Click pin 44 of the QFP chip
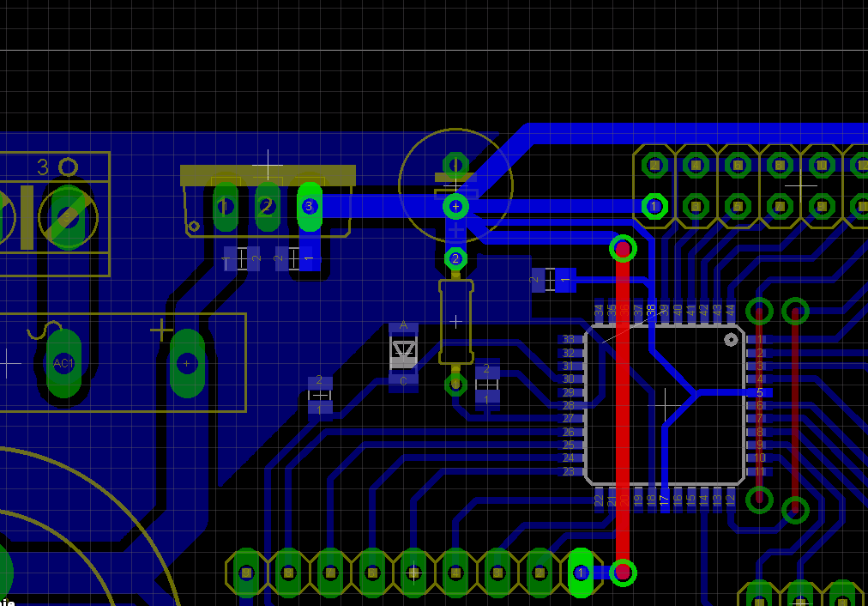 (731, 313)
